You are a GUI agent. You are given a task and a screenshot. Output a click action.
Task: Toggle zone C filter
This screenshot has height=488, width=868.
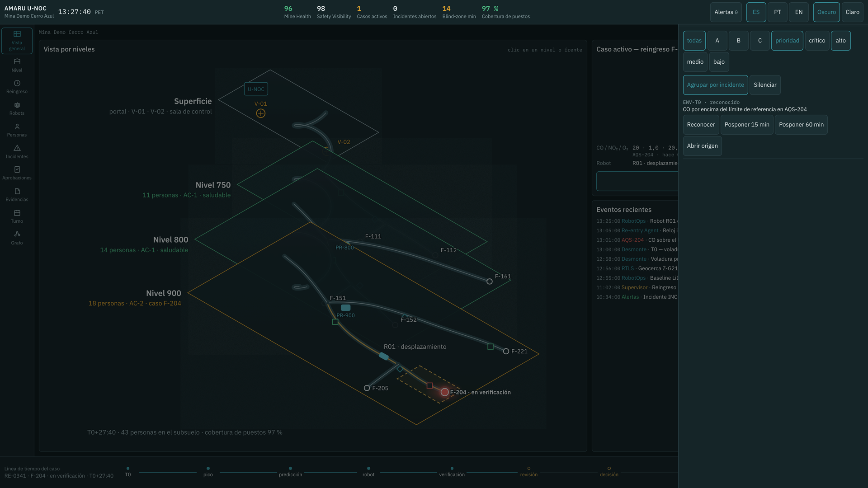tap(760, 41)
